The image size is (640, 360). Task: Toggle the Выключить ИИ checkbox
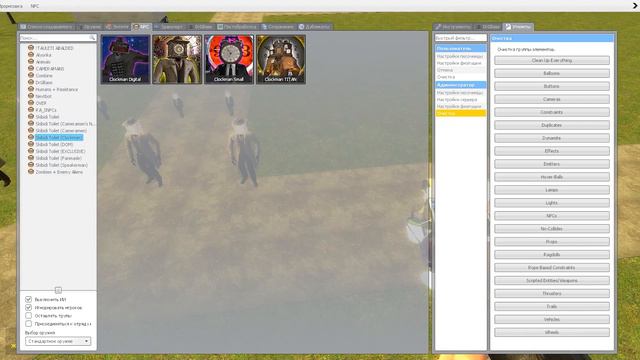click(x=28, y=300)
